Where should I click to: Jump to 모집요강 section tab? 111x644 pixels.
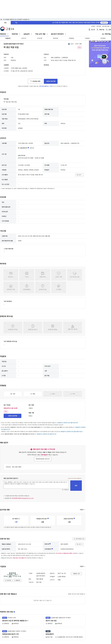pos(8,38)
